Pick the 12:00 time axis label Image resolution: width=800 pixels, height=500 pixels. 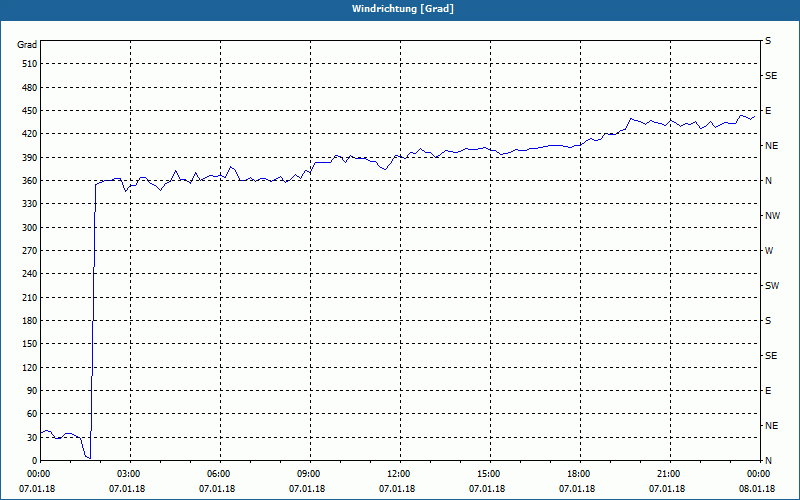coord(401,474)
